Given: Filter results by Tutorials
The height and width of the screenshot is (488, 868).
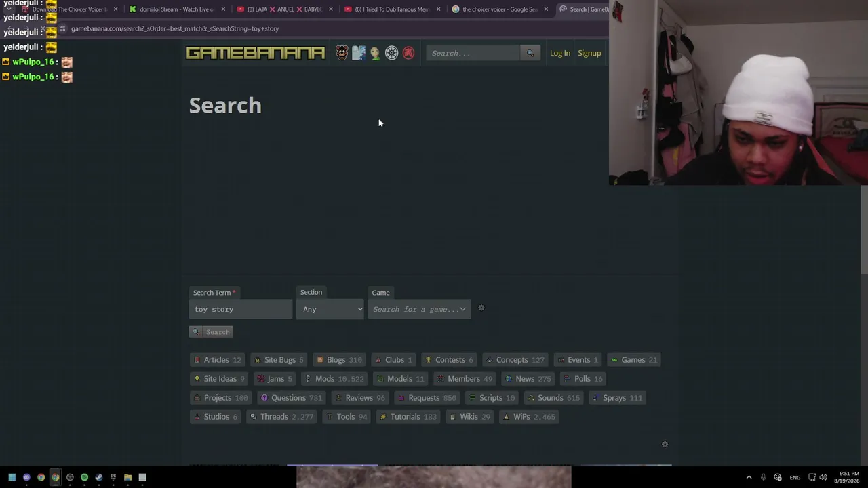Looking at the screenshot, I should click(x=408, y=417).
